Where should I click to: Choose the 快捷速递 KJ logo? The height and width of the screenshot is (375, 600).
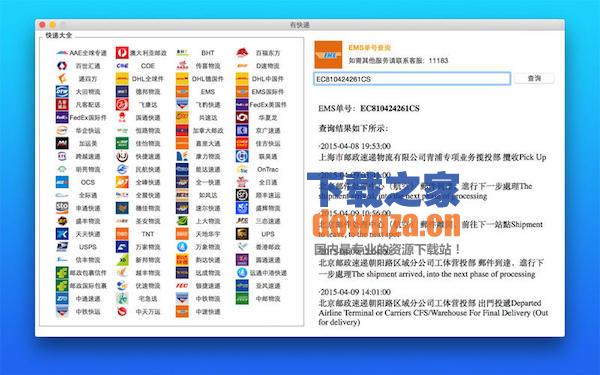click(x=122, y=157)
